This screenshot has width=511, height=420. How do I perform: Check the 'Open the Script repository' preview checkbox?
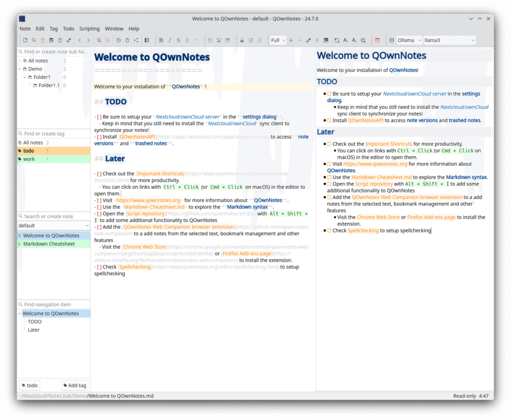pyautogui.click(x=330, y=184)
